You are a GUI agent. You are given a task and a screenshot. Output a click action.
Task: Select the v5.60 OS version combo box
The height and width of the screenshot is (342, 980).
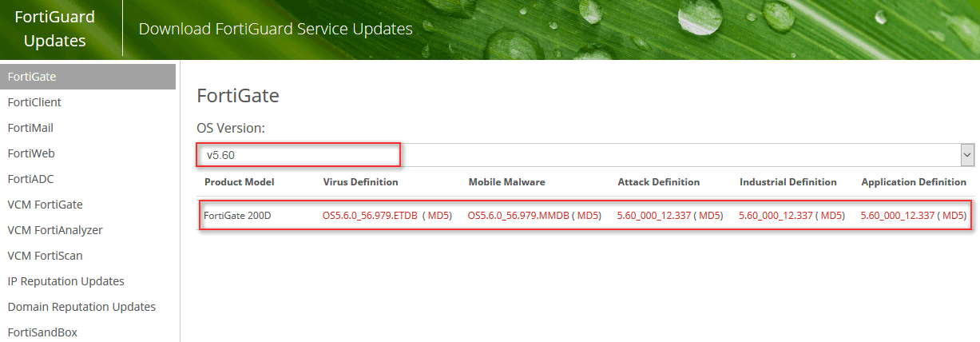[585, 155]
